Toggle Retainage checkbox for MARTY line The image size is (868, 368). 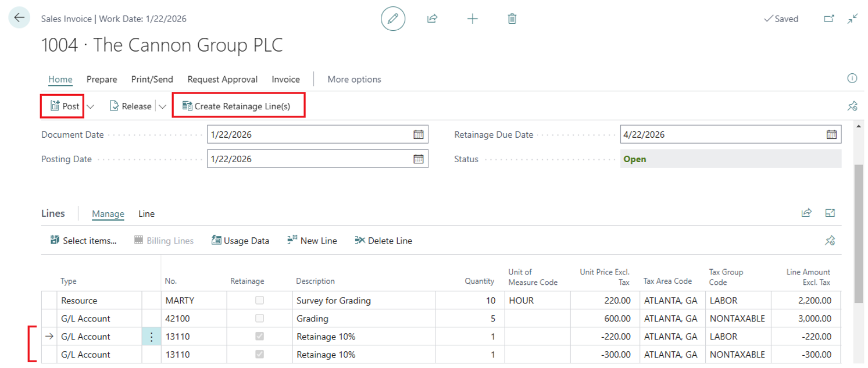pos(259,301)
